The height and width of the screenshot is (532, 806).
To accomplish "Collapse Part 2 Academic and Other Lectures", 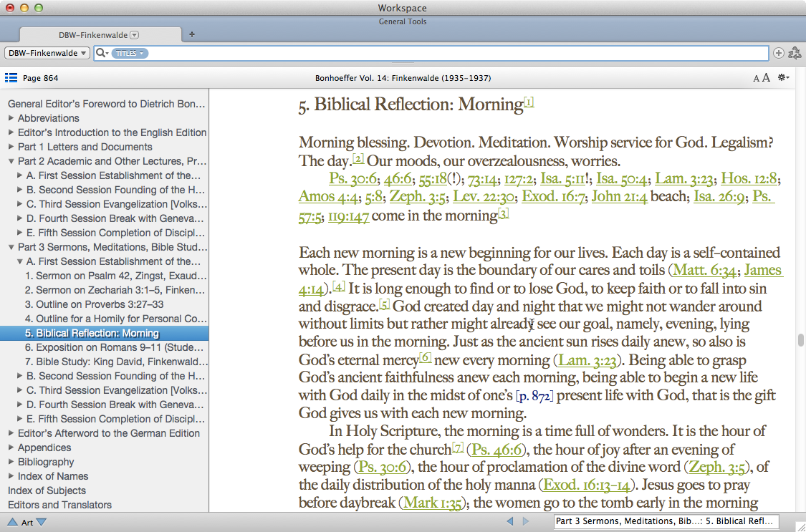I will pyautogui.click(x=11, y=161).
